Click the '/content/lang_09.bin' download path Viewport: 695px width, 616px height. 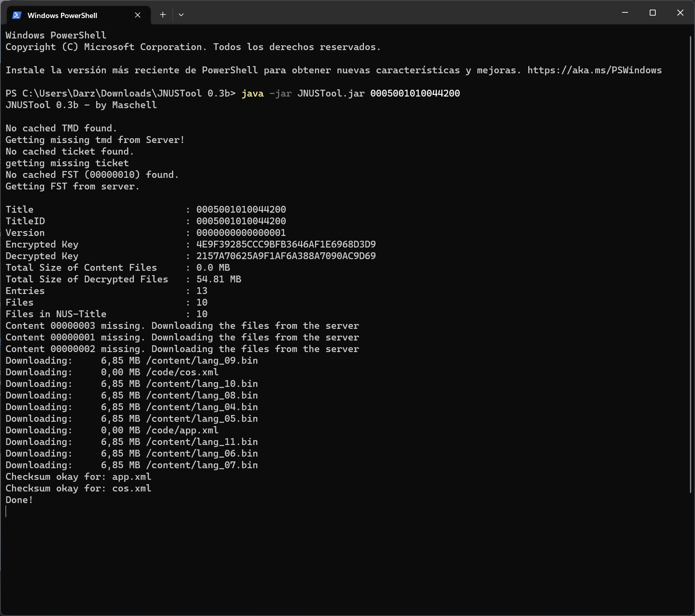tap(202, 360)
